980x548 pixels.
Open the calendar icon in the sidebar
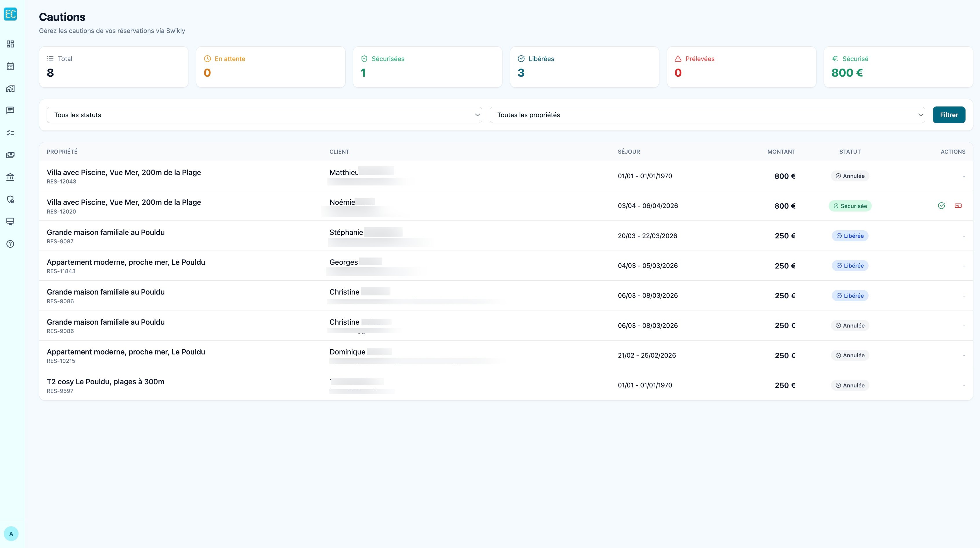click(x=10, y=66)
